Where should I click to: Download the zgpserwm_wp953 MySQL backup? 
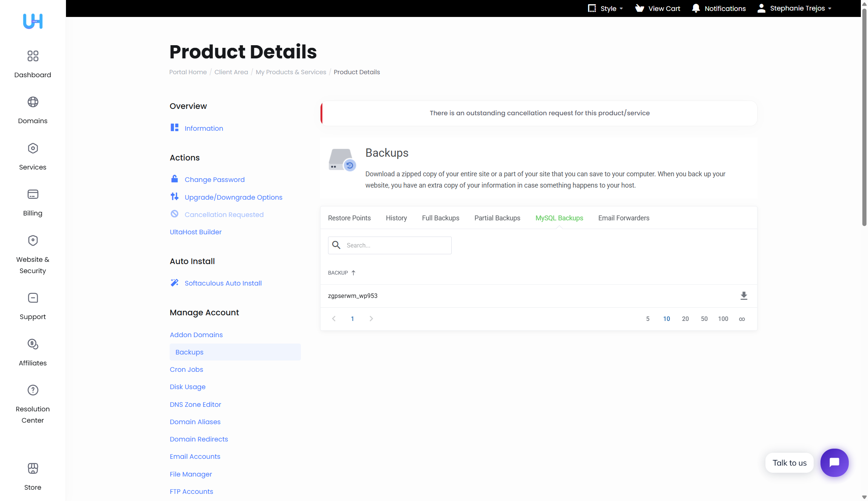pos(744,296)
